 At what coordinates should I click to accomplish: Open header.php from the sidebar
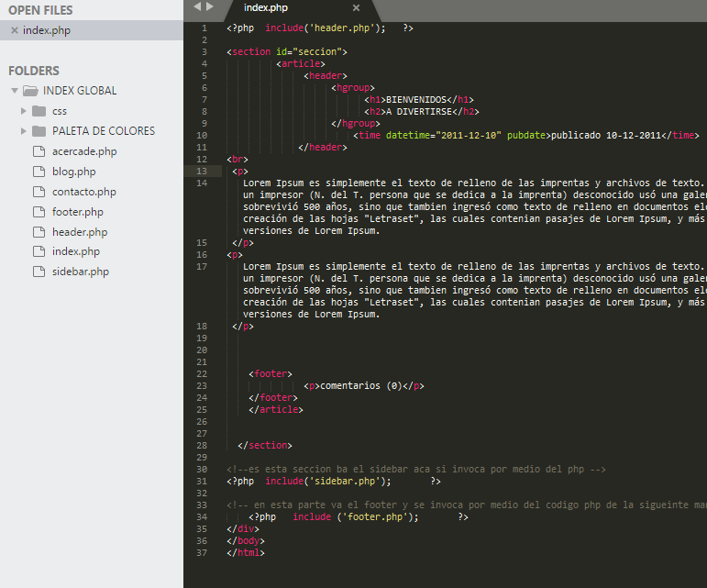[x=80, y=232]
